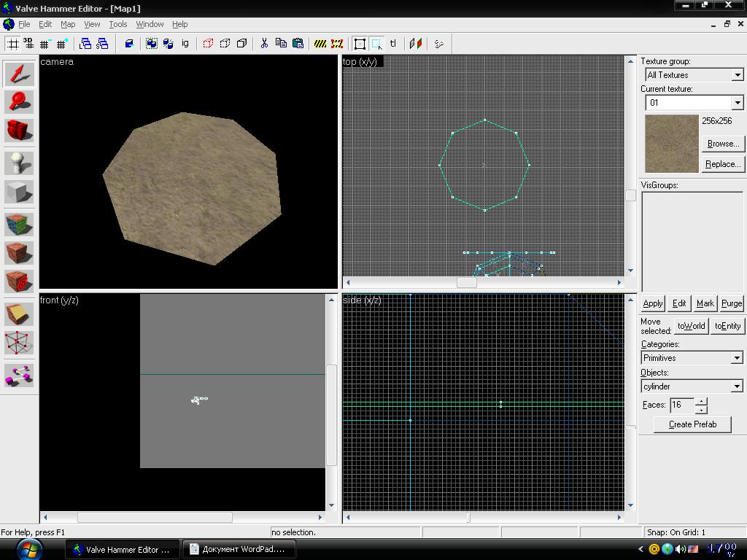The image size is (747, 560).
Task: Toggle texture lock 'tl' button
Action: click(x=392, y=44)
